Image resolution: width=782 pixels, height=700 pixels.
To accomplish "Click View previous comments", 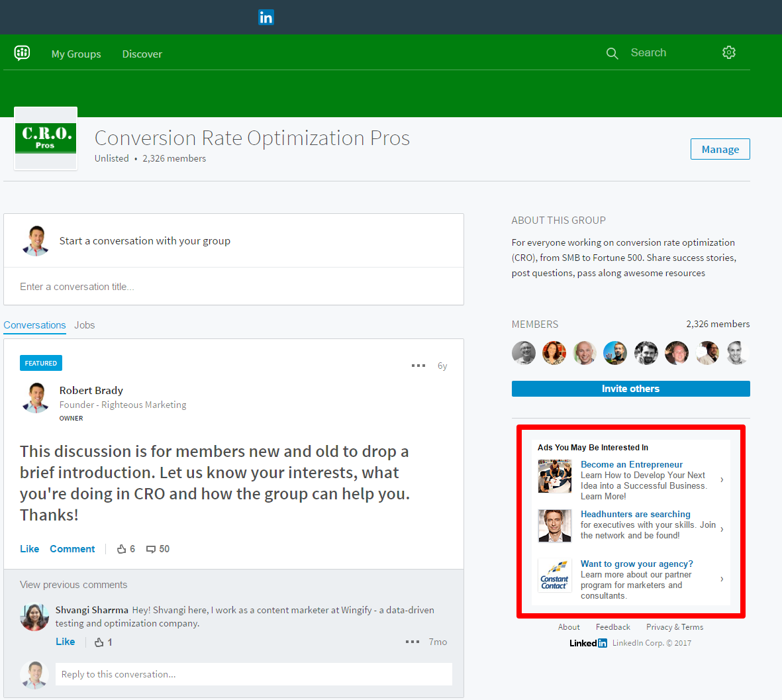I will (x=73, y=585).
